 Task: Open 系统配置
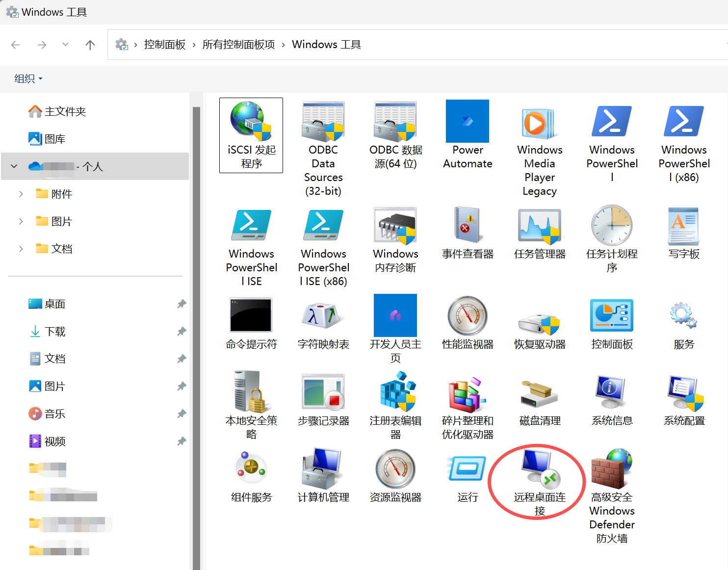(x=684, y=400)
